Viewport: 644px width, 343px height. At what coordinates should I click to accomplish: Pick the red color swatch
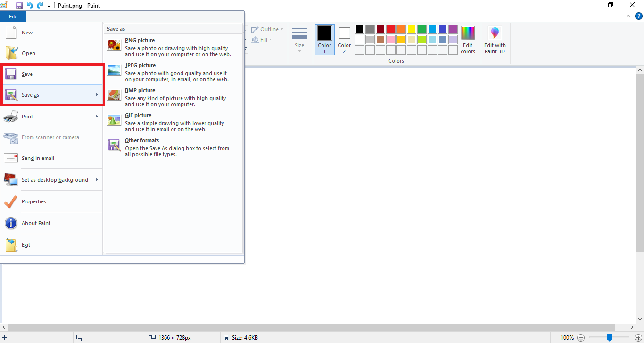coord(391,29)
